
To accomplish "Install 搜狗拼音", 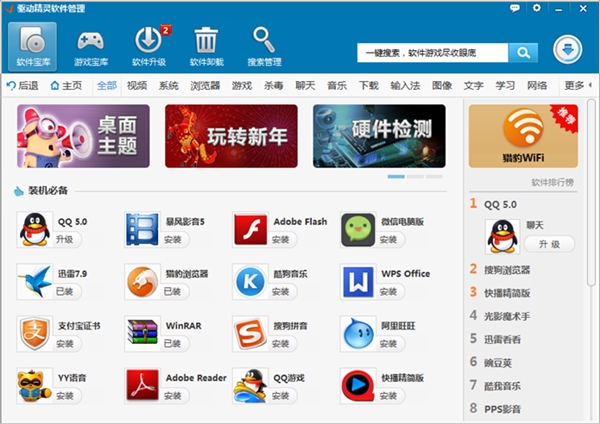I will point(282,344).
